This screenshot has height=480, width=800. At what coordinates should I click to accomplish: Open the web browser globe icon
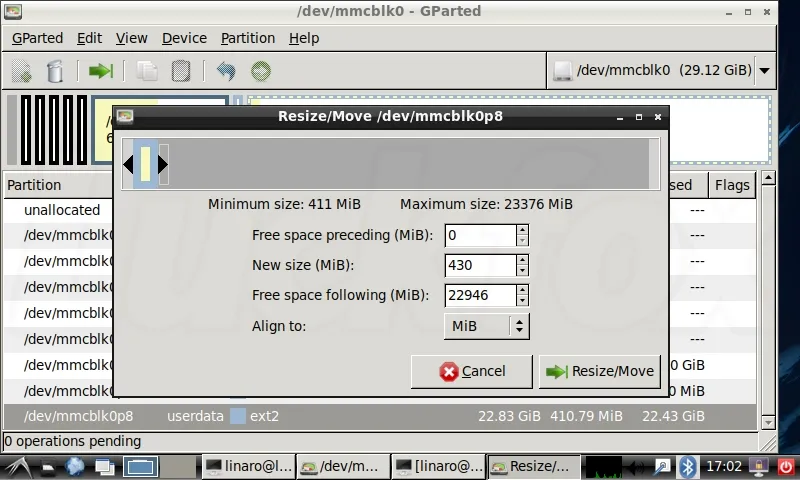click(x=75, y=466)
